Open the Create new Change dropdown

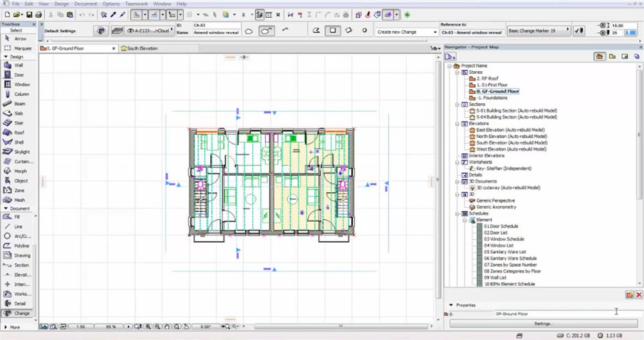pyautogui.click(x=407, y=32)
